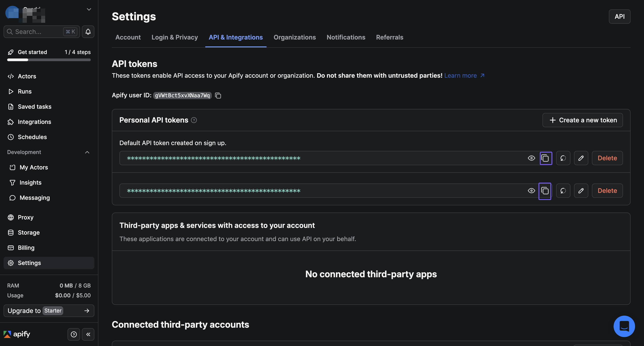Open the chat support bubble
Image resolution: width=644 pixels, height=346 pixels.
[624, 326]
